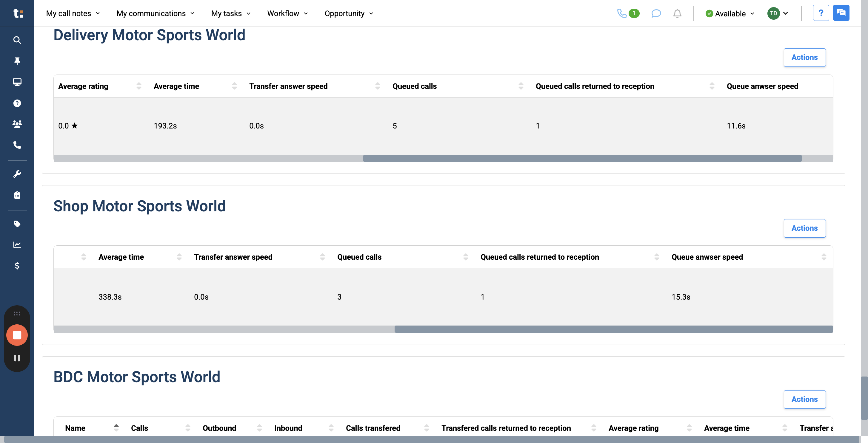
Task: Toggle sorting on Queued calls column
Action: 521,86
